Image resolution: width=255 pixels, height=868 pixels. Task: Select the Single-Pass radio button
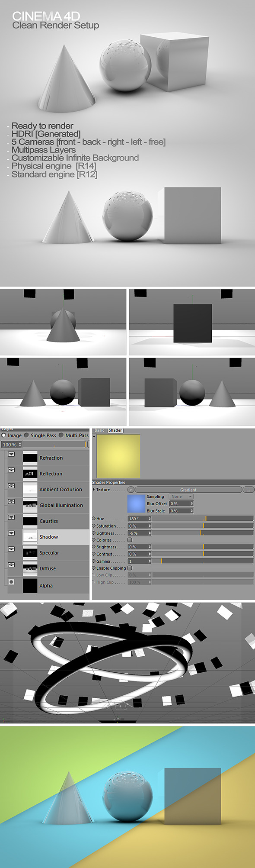point(27,435)
